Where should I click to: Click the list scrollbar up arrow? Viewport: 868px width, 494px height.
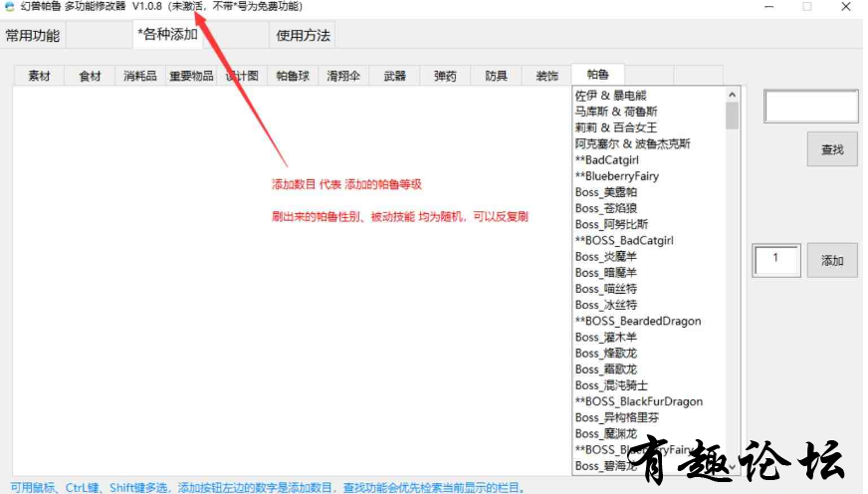click(732, 96)
